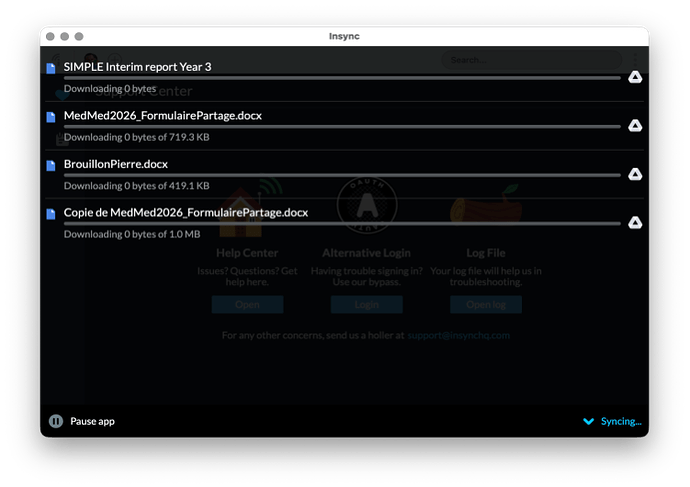690x487 pixels.
Task: Click the file icon beside SIMPLE Interim report Year 3
Action: 51,68
